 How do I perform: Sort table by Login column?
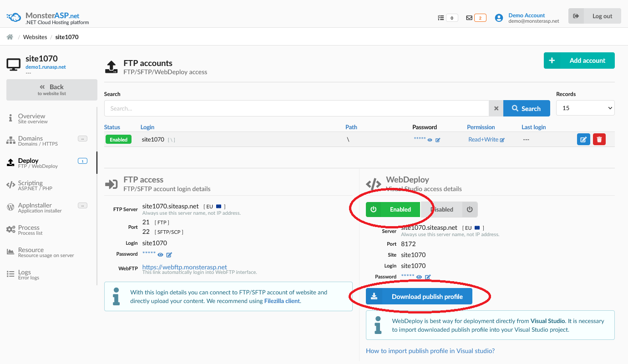pos(147,127)
